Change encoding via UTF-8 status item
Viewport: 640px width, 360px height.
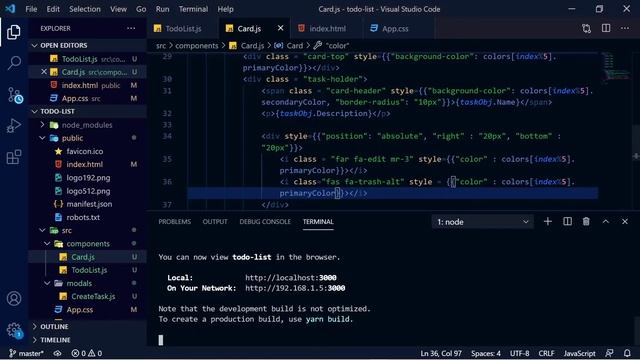coord(520,353)
